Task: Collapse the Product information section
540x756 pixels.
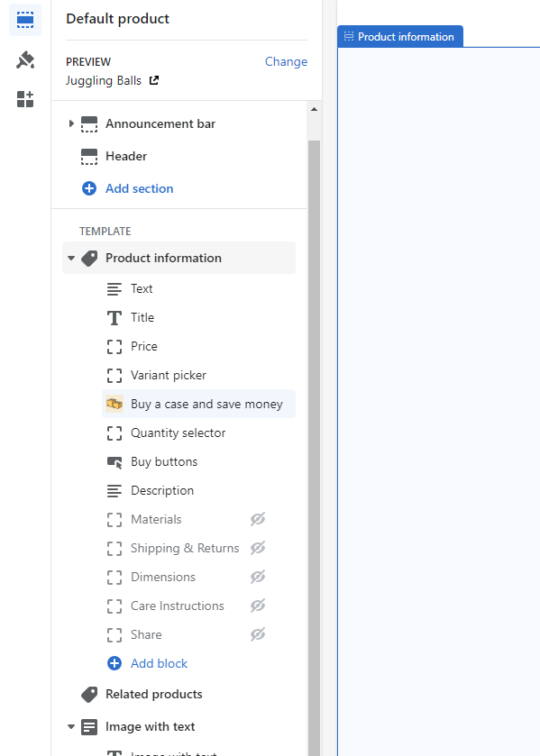Action: (71, 258)
